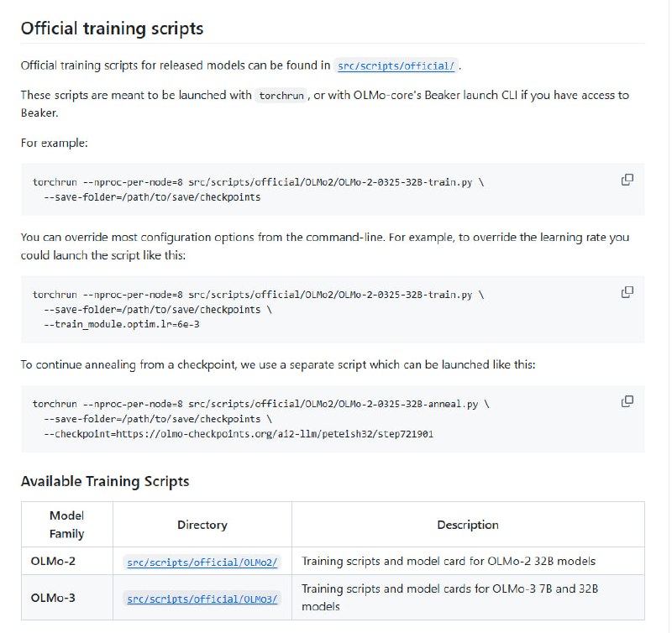Copy the anneal script command
Viewport: 672px width, 633px height.
tap(627, 401)
